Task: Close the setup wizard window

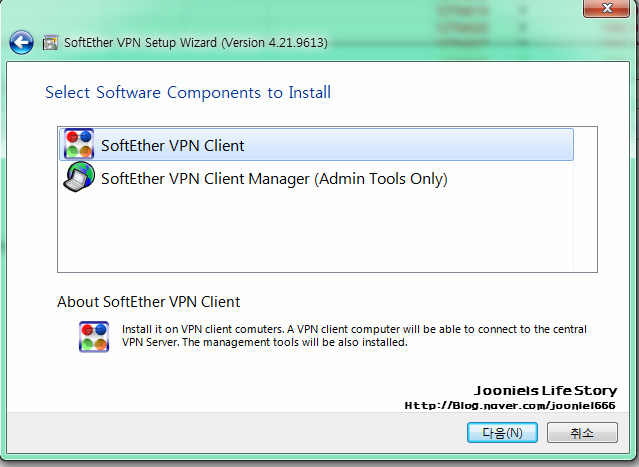Action: tap(607, 8)
